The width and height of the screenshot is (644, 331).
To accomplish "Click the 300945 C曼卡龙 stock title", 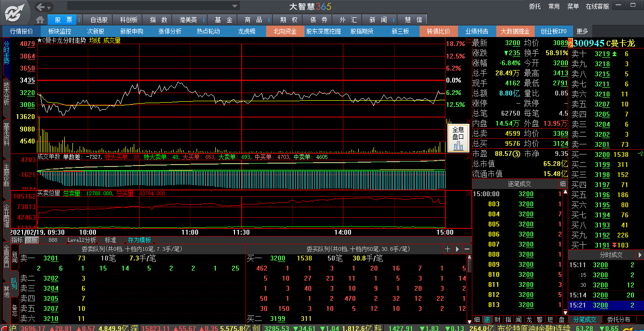I will [x=604, y=43].
